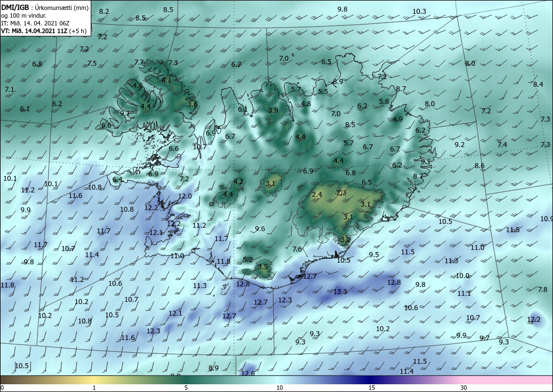Click the "7.7" value on the map

pos(139,62)
